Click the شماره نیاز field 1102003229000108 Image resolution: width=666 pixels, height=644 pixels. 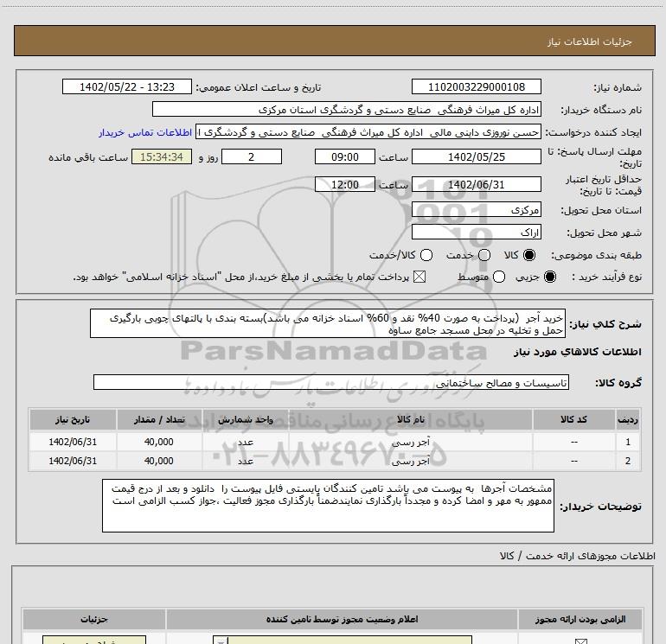[x=476, y=87]
